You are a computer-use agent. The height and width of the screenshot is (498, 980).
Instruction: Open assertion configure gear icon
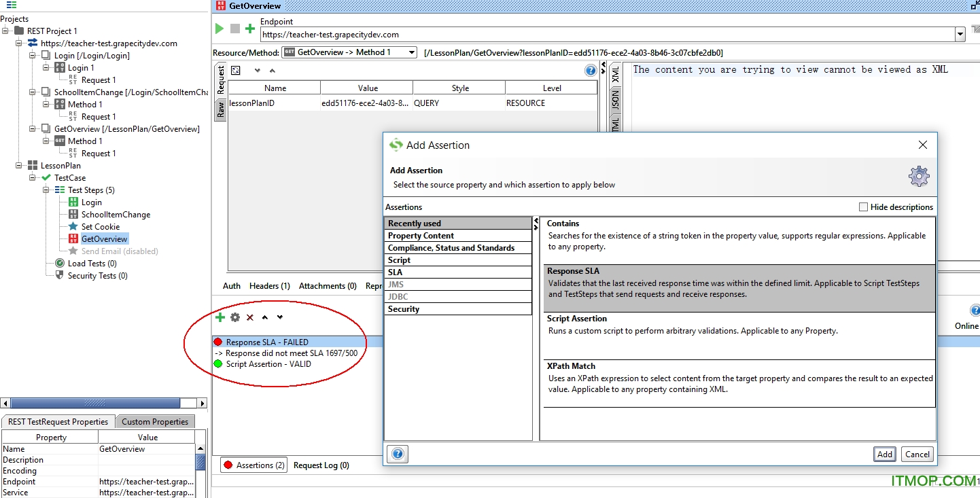pyautogui.click(x=235, y=317)
